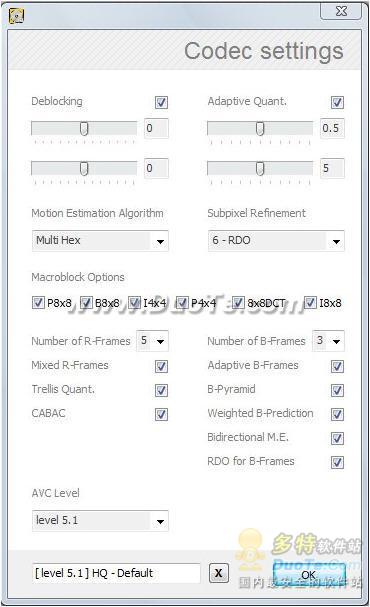Disable the Deblocking checkbox
Image resolution: width=370 pixels, height=607 pixels.
point(161,103)
